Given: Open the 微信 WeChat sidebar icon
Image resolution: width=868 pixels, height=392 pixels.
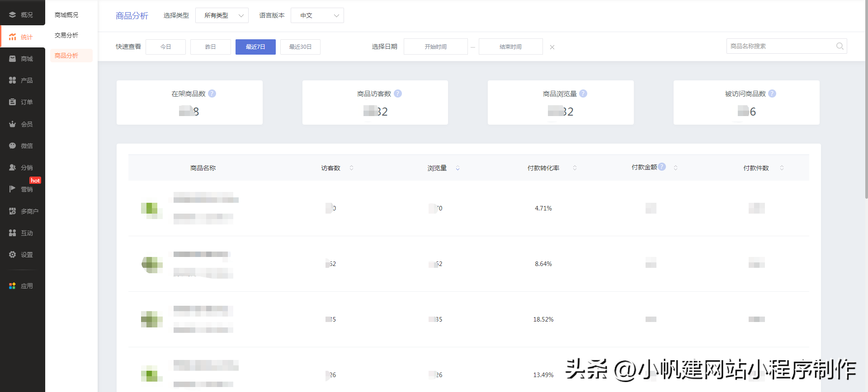Looking at the screenshot, I should tap(13, 146).
